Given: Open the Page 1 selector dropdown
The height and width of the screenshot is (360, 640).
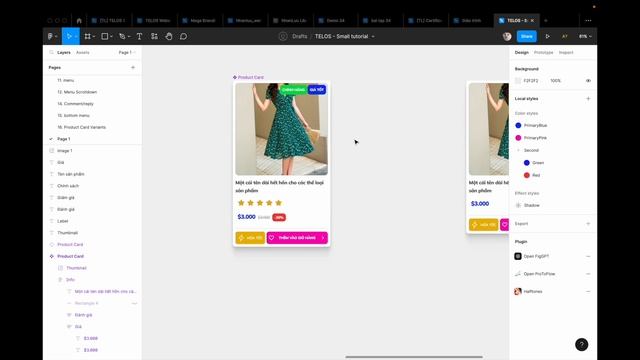Looking at the screenshot, I should click(127, 52).
